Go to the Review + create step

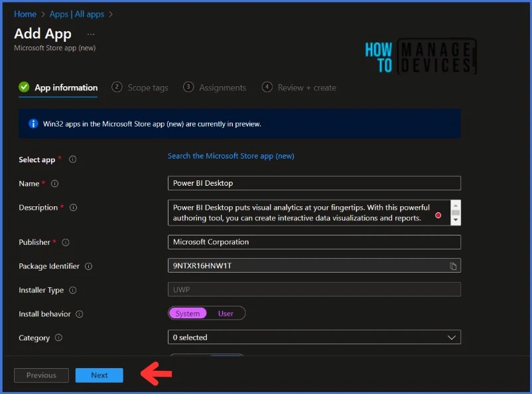click(x=299, y=88)
